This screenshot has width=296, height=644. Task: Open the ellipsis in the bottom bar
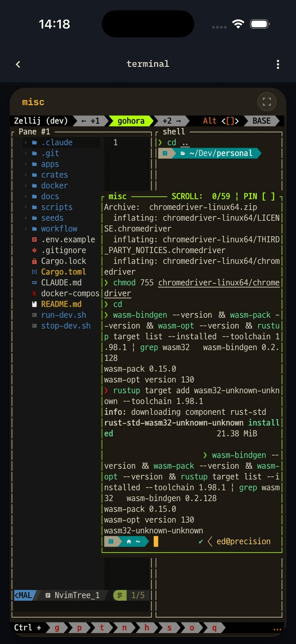pyautogui.click(x=277, y=629)
